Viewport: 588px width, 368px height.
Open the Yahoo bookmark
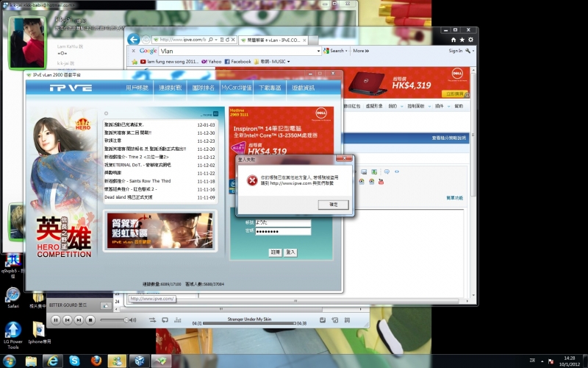(x=212, y=62)
